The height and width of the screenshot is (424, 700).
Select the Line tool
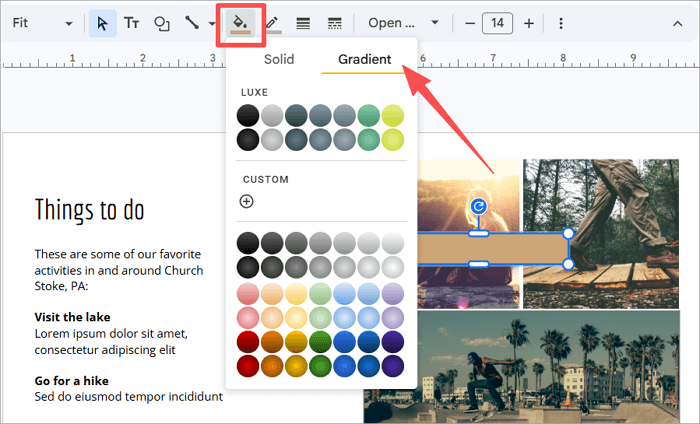pos(190,22)
